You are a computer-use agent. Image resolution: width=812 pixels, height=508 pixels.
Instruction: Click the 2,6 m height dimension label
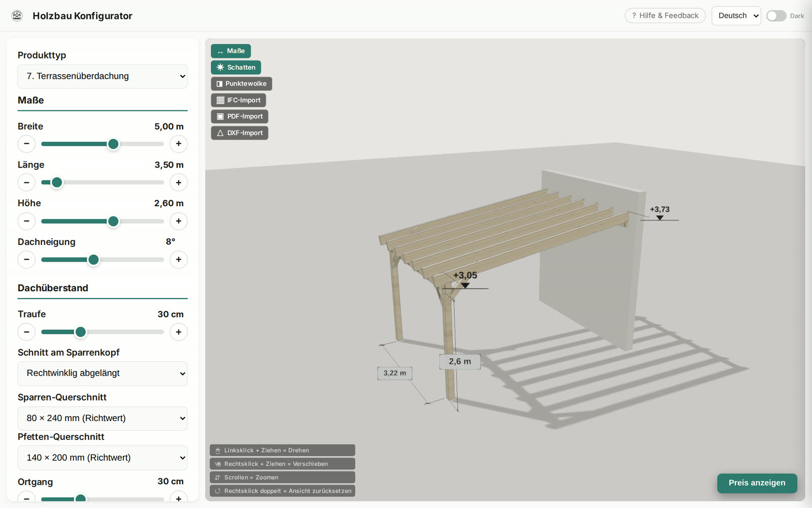(x=460, y=362)
